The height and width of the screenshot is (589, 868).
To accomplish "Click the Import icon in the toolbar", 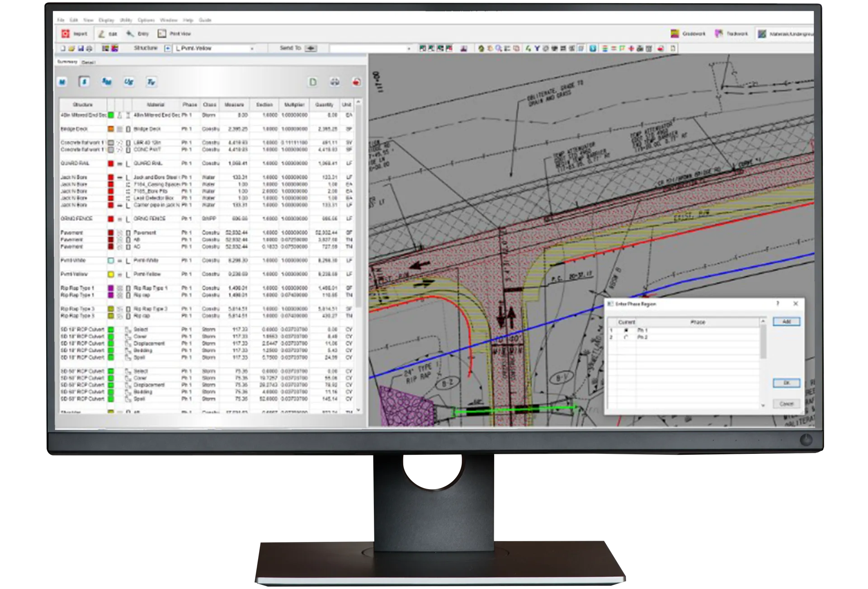I will pos(66,34).
